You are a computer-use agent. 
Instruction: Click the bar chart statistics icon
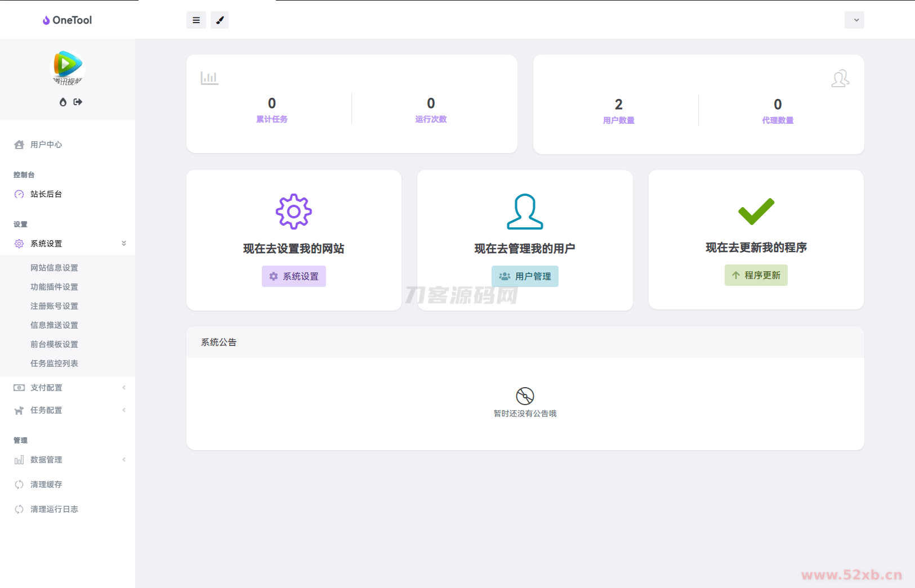click(x=209, y=78)
